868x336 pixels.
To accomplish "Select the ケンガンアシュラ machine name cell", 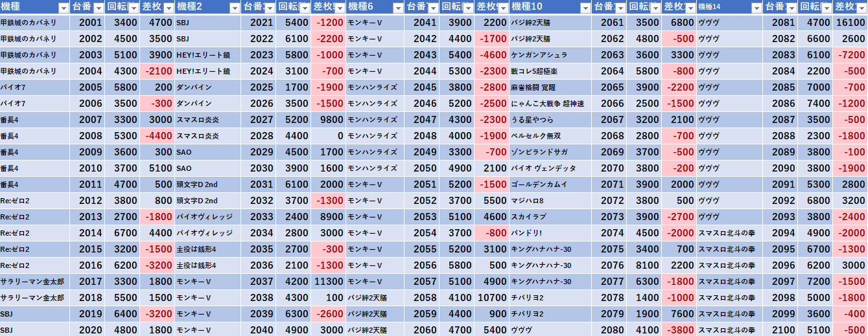I will 550,55.
